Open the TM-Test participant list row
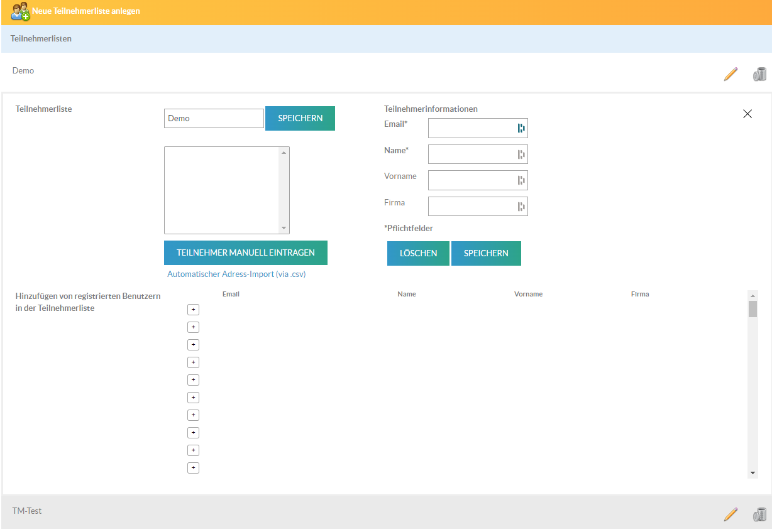The width and height of the screenshot is (772, 532). click(27, 511)
